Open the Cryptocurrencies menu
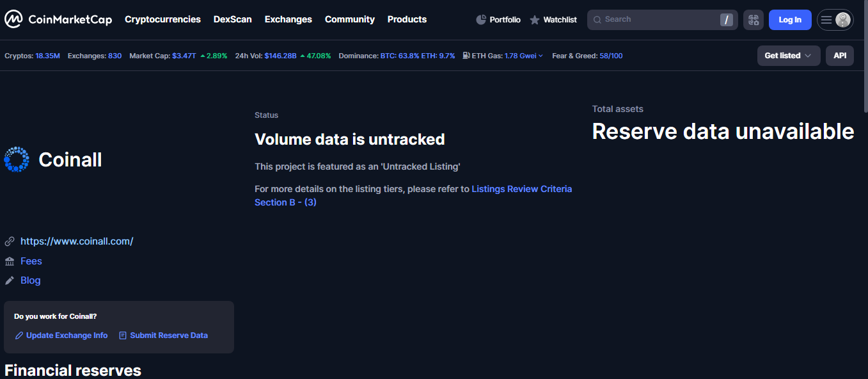Viewport: 868px width, 379px height. tap(162, 19)
